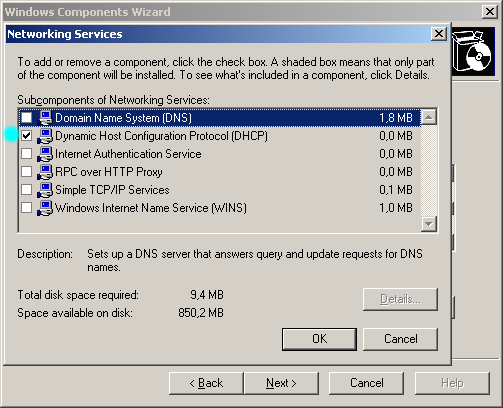Click the Internet Authentication Service icon
Image resolution: width=503 pixels, height=408 pixels.
[x=45, y=154]
